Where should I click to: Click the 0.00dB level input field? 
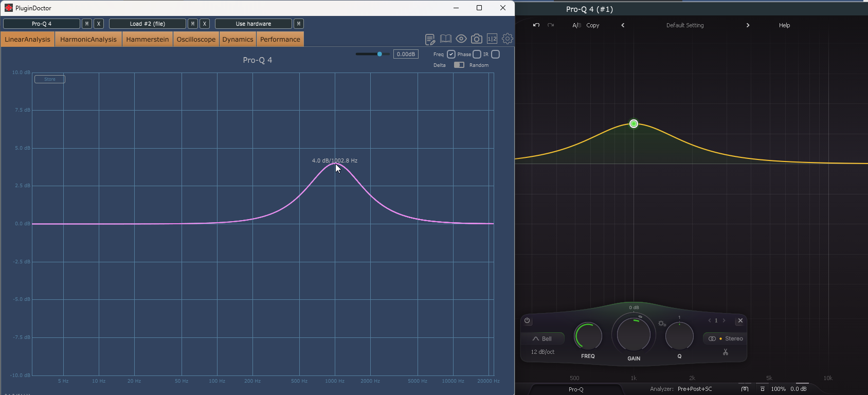pos(406,54)
